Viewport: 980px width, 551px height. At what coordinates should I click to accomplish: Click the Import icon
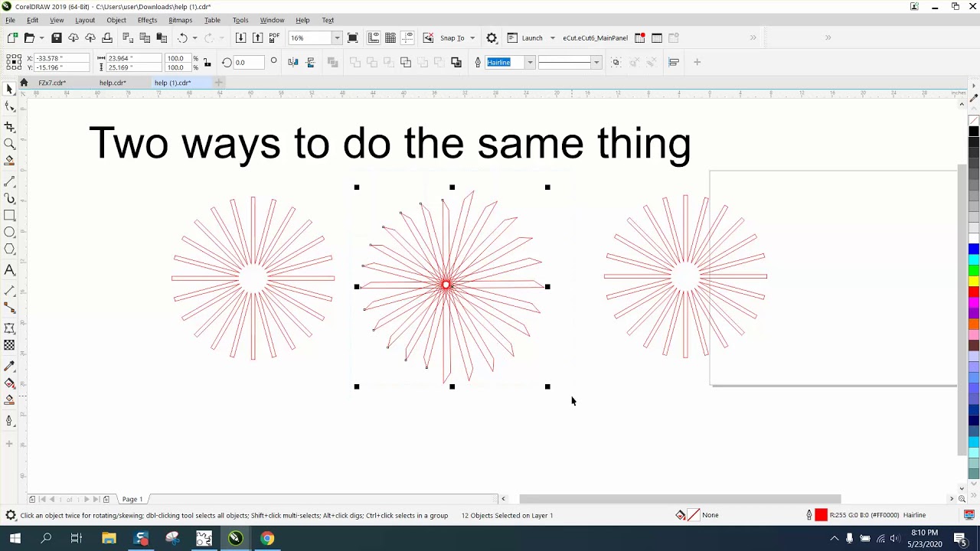240,37
